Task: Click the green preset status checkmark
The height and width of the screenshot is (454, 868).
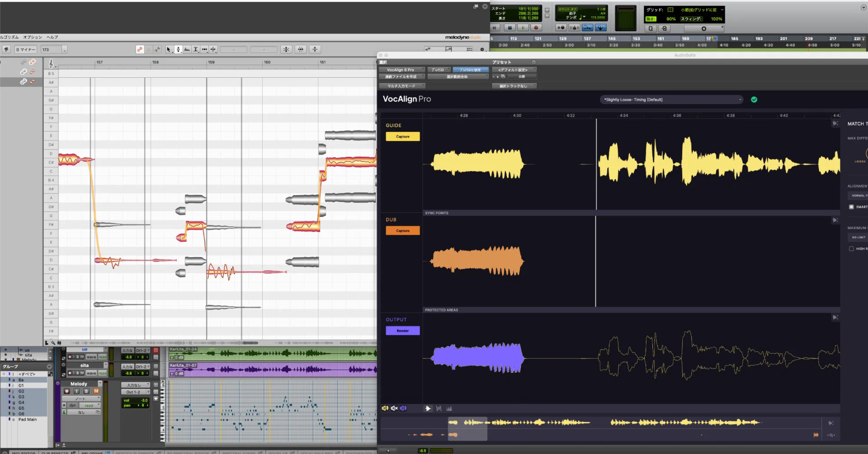Action: tap(754, 100)
